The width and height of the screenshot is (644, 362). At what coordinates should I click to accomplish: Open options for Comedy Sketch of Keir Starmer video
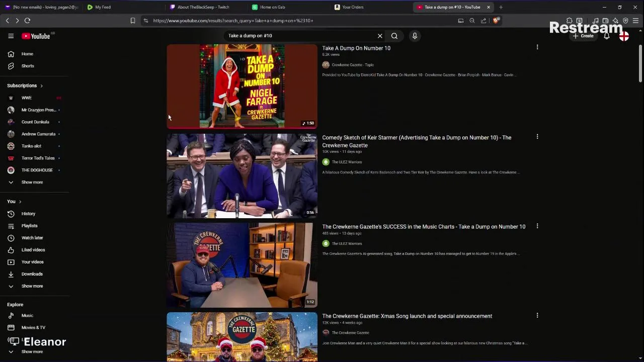(537, 137)
